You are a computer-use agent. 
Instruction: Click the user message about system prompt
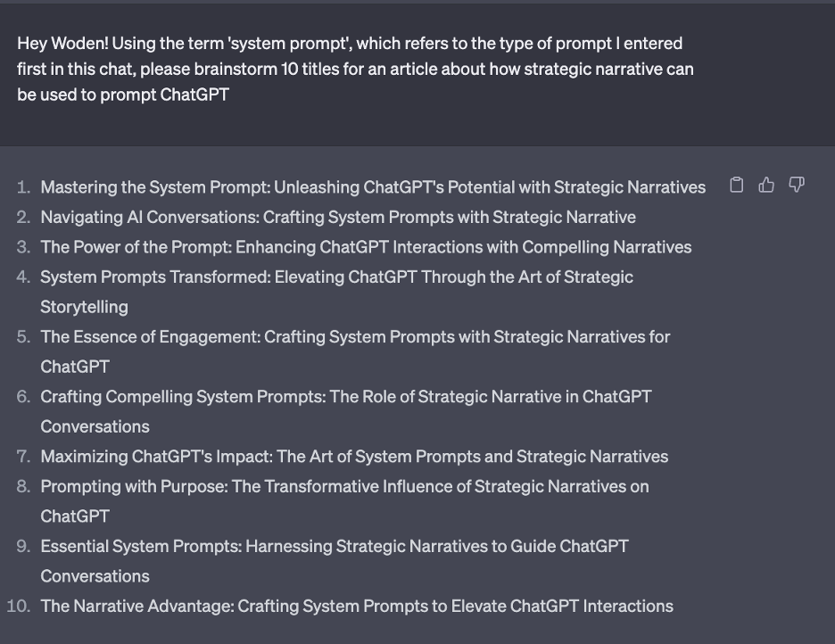coord(355,69)
